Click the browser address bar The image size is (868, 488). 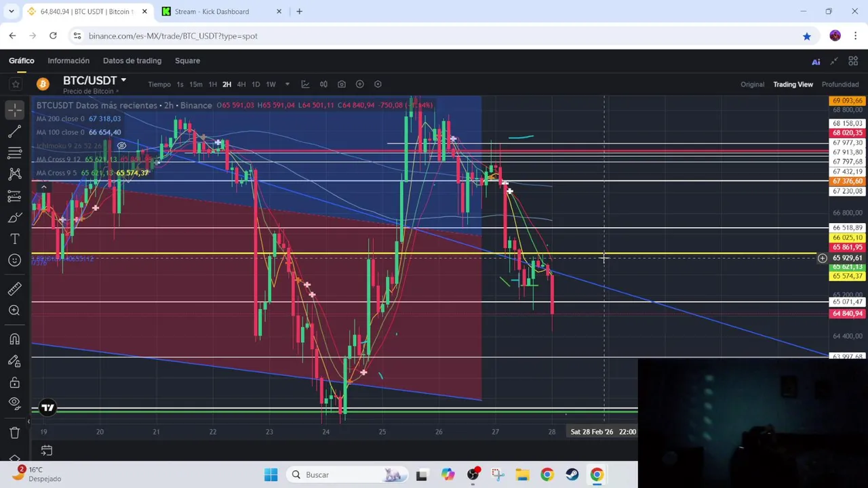(434, 36)
